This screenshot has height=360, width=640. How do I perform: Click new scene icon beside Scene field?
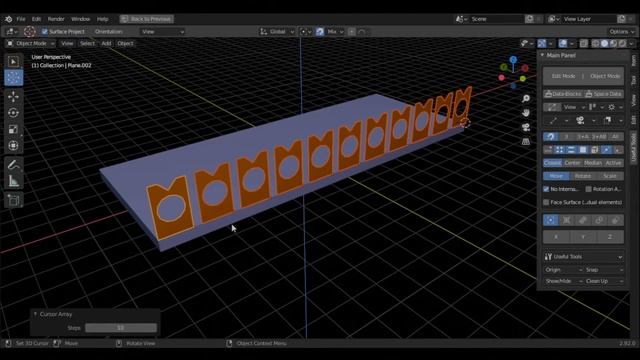point(529,19)
